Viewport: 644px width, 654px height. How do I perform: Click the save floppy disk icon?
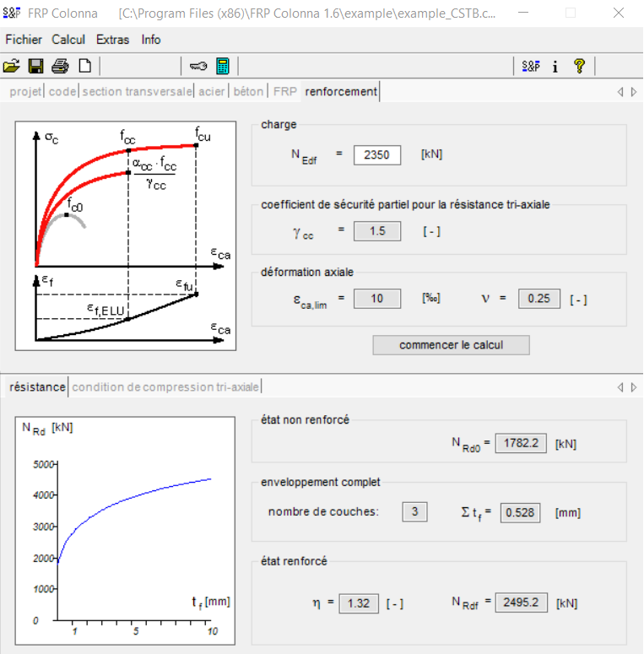click(x=36, y=67)
